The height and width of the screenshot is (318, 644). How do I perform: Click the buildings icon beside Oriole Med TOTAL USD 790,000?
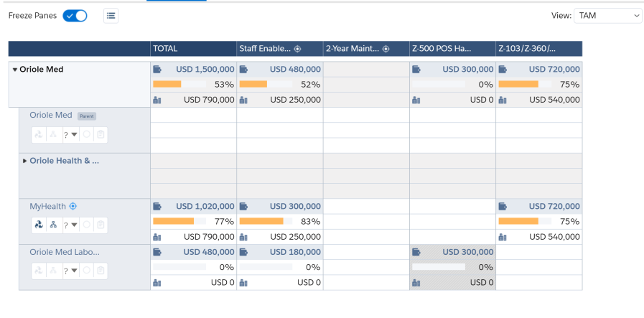point(157,100)
